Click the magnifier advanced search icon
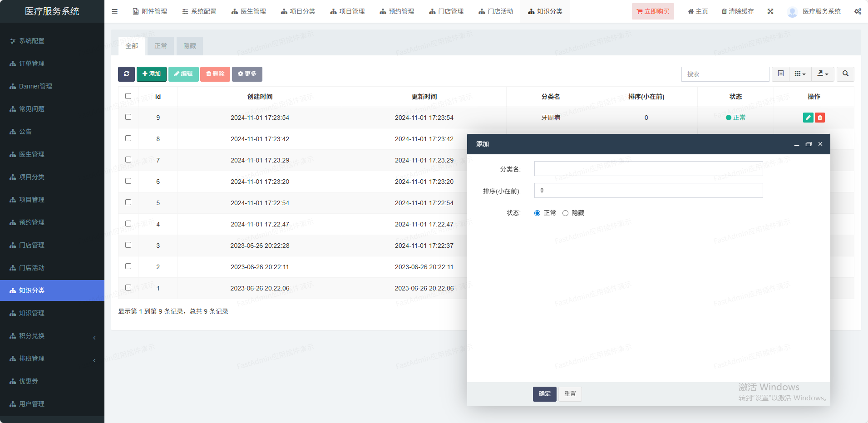The image size is (868, 423). pyautogui.click(x=845, y=74)
